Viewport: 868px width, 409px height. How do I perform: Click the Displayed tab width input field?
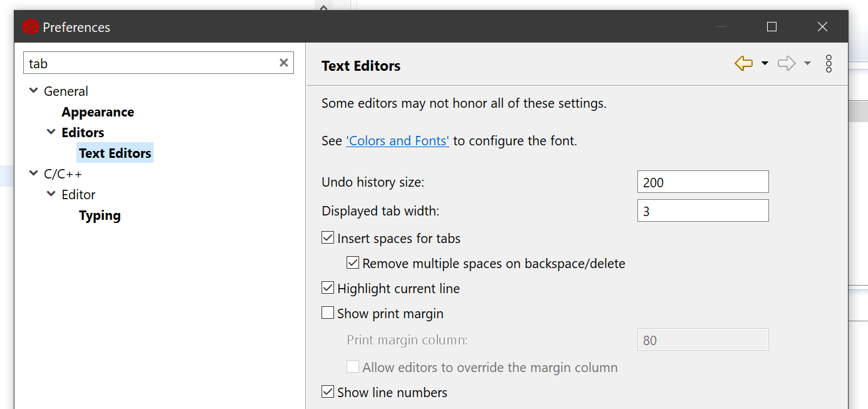point(703,210)
